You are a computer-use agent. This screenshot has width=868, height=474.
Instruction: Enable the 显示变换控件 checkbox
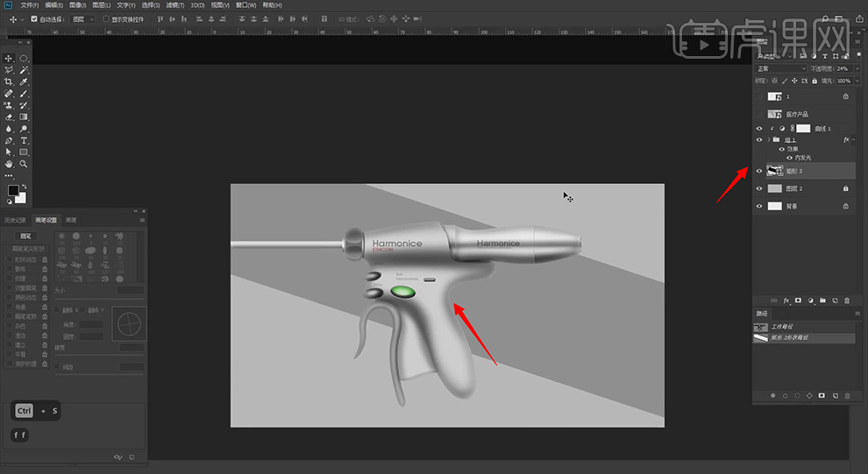tap(106, 18)
